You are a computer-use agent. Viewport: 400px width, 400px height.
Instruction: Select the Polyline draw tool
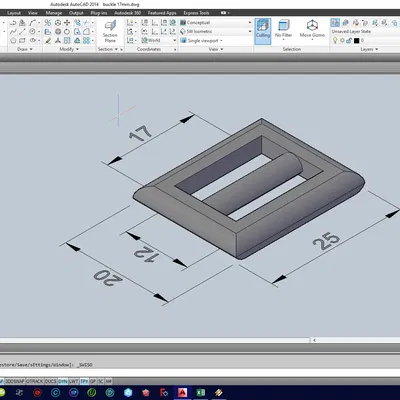tap(13, 23)
